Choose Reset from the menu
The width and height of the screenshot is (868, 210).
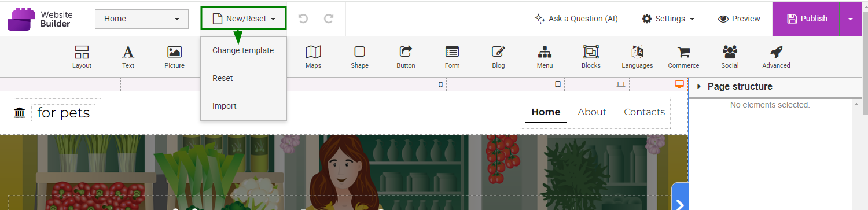click(223, 78)
